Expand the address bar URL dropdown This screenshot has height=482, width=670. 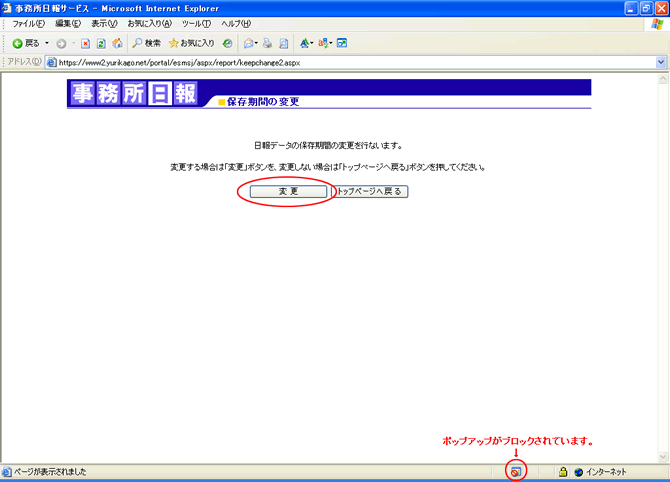[661, 61]
